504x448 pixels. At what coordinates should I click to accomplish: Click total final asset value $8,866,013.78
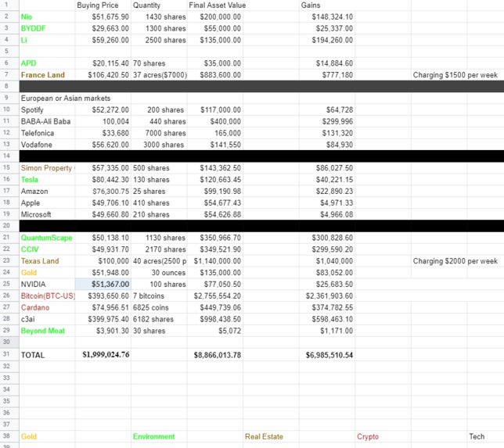(215, 354)
